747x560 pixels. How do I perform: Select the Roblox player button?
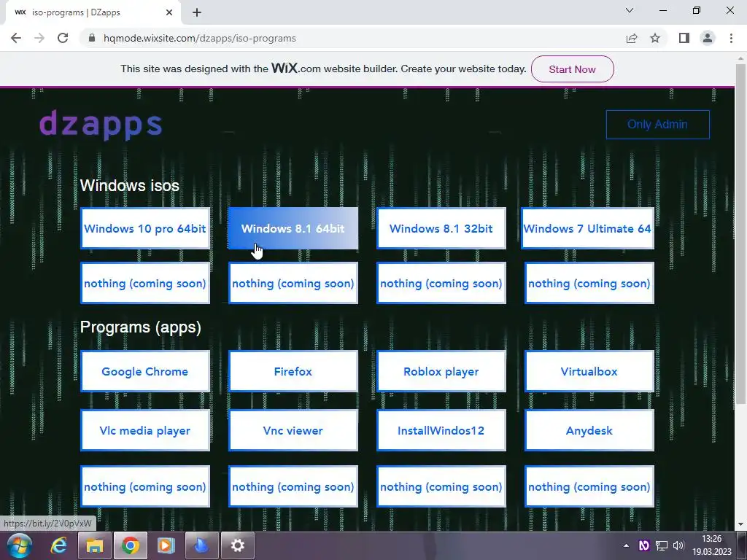441,371
